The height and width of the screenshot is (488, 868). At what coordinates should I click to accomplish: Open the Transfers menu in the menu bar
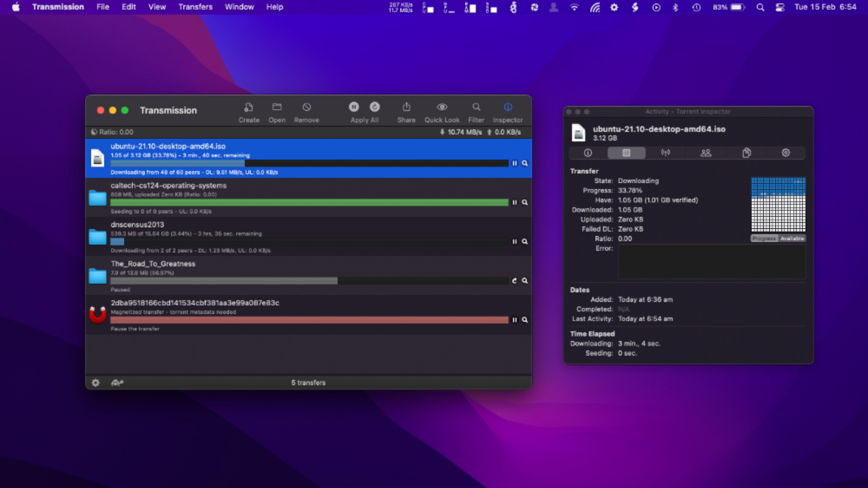pos(195,7)
